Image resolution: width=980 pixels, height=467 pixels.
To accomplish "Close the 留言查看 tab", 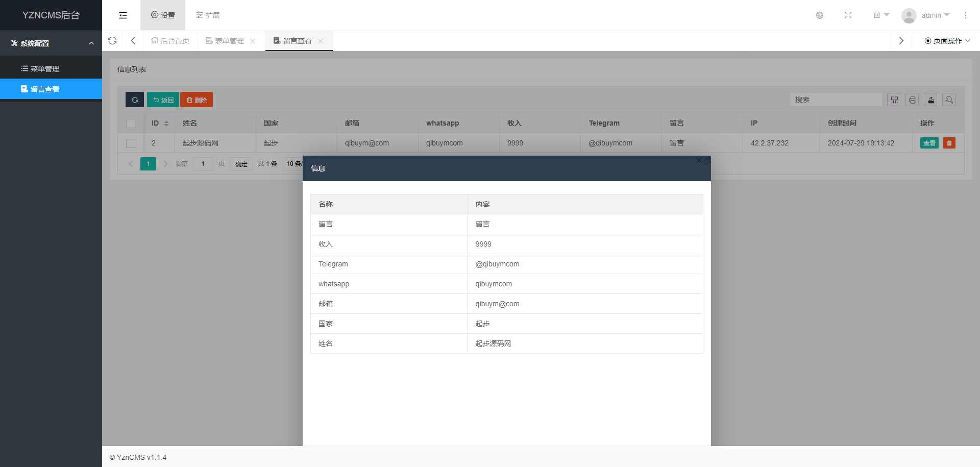I will (321, 41).
